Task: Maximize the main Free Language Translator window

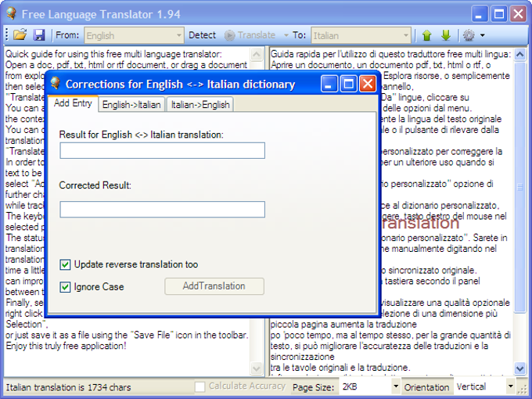Action: pyautogui.click(x=499, y=14)
